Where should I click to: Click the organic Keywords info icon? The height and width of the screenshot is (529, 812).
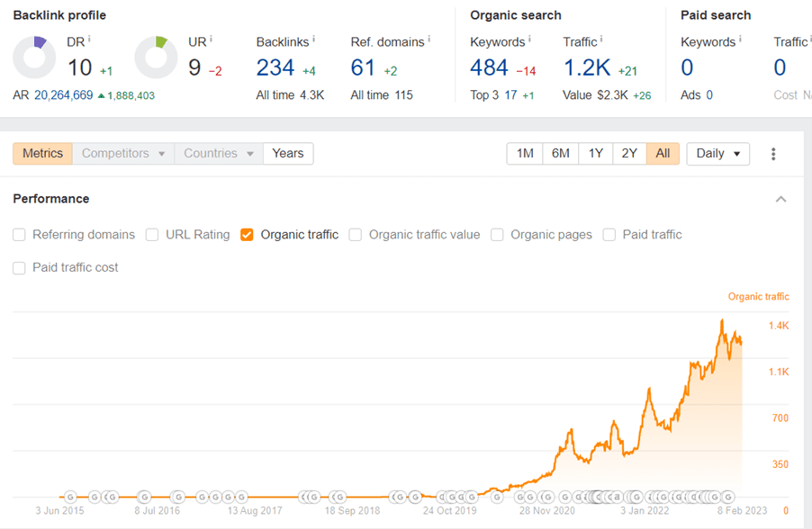pos(529,40)
